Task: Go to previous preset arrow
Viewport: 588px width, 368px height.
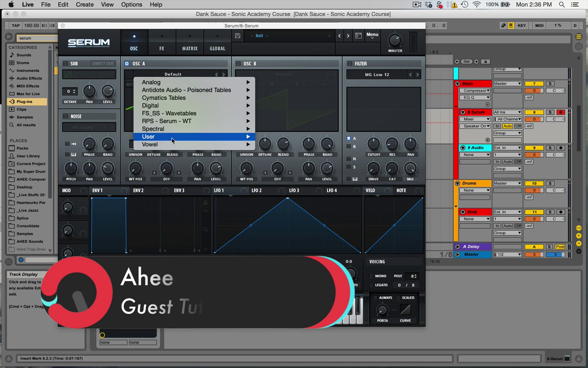Action: 339,36
